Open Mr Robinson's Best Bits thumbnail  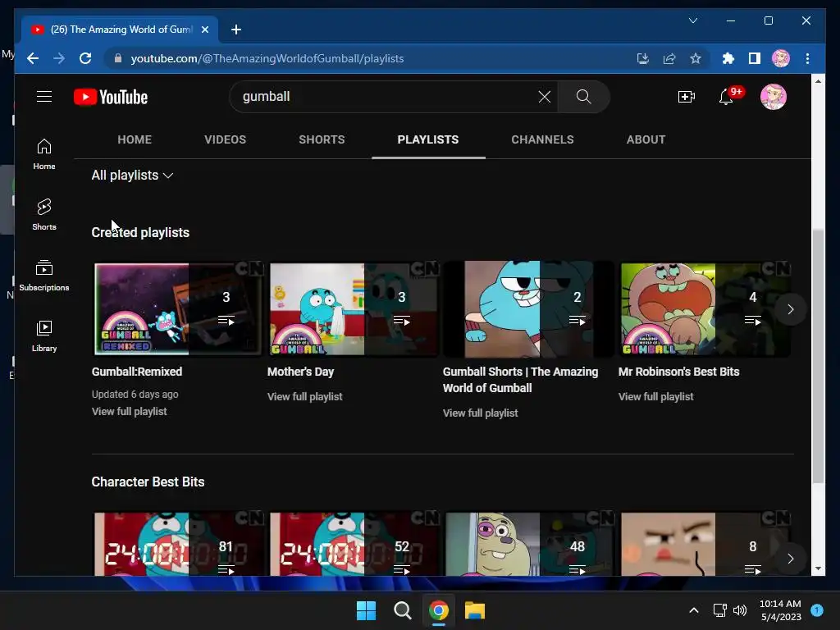coord(705,309)
